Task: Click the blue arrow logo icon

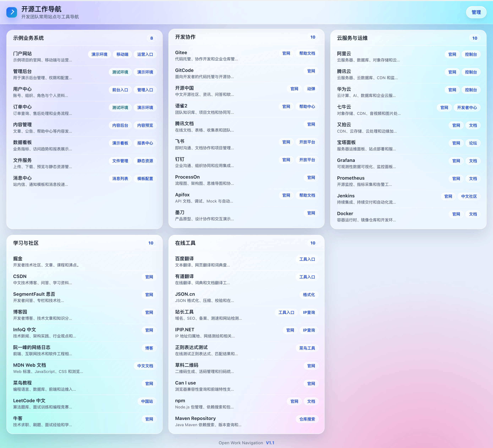Action: (x=12, y=12)
